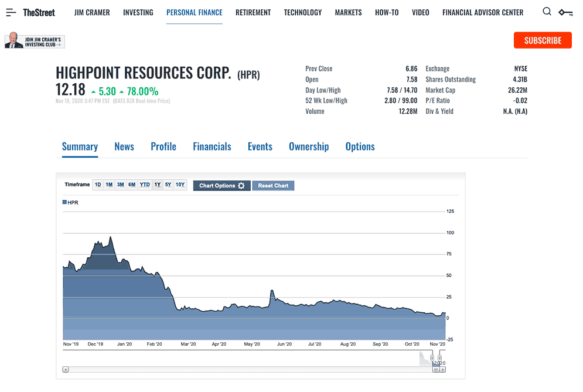This screenshot has width=583, height=392.
Task: Set chart timeframe to 6M
Action: (132, 185)
